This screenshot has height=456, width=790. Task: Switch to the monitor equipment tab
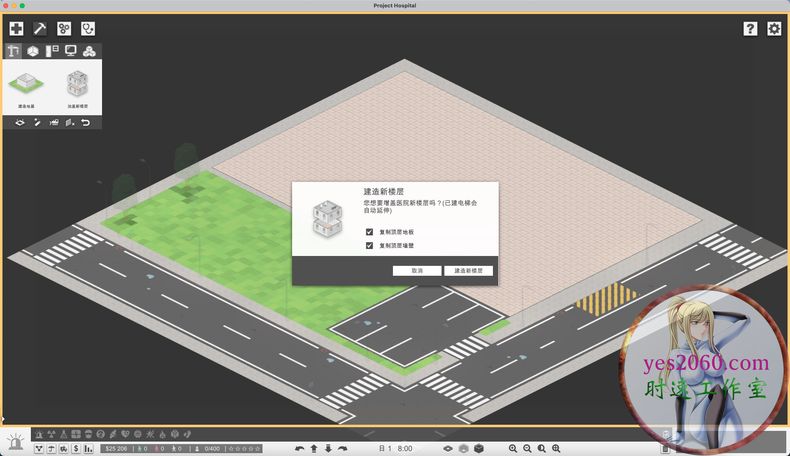tap(70, 51)
